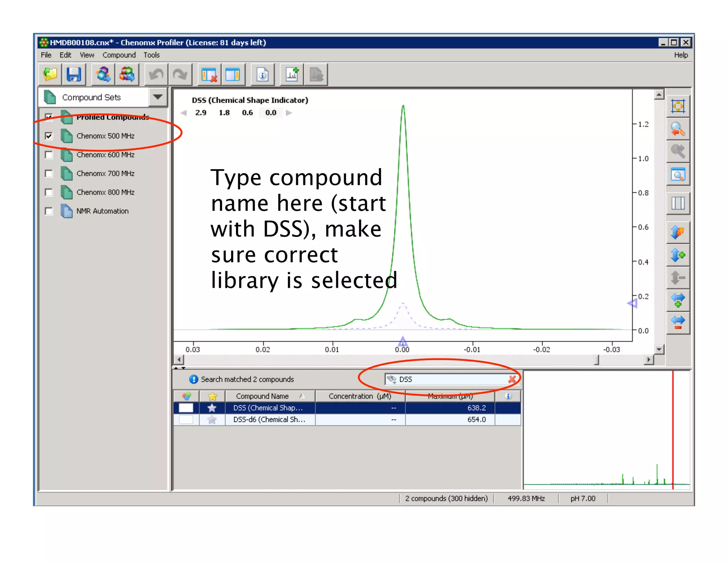Open the Compound menu

(119, 55)
